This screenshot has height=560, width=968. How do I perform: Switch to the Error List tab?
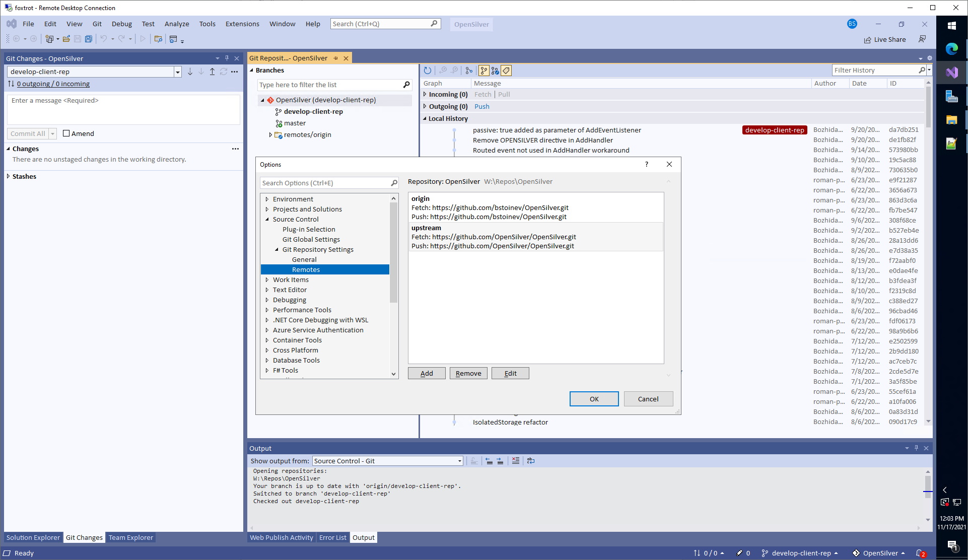pyautogui.click(x=332, y=537)
